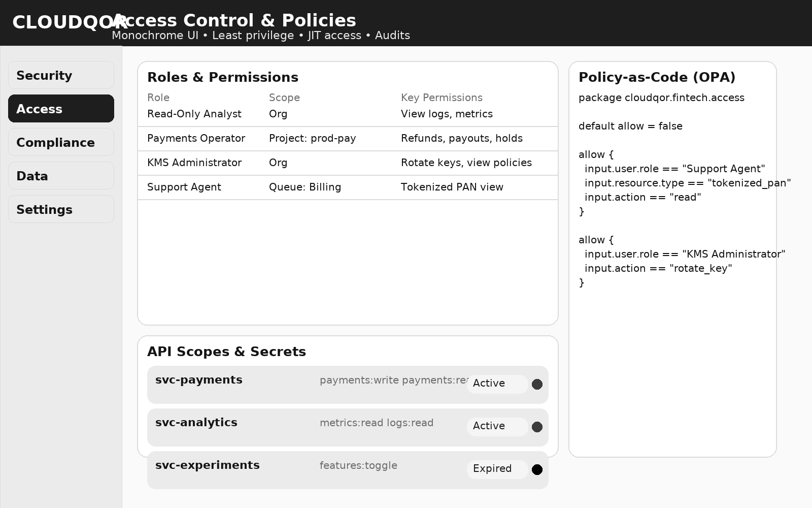Click the Queue: Billing scope cell
Image resolution: width=812 pixels, height=508 pixels.
[x=305, y=187]
